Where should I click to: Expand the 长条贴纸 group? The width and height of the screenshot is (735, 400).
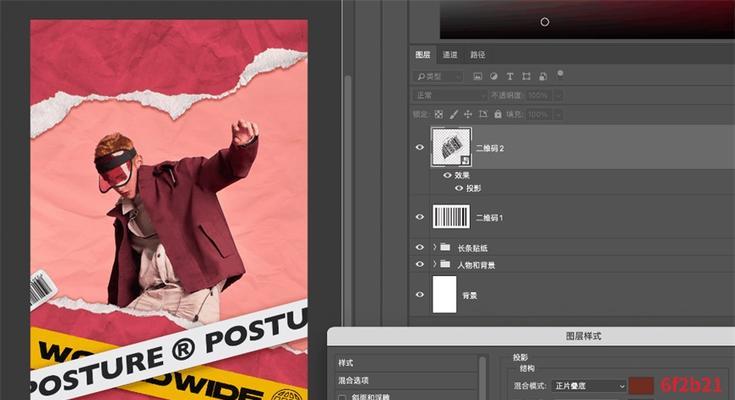click(x=435, y=247)
